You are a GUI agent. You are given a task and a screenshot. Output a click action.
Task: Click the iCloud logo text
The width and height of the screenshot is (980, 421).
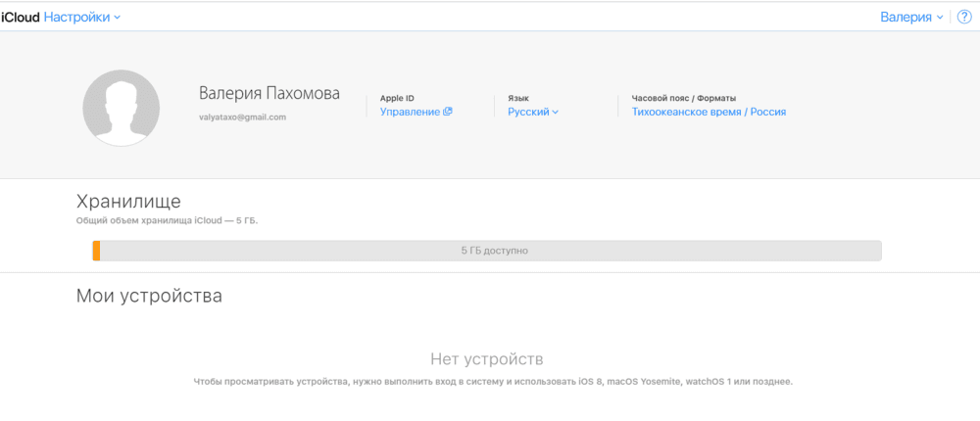coord(22,18)
